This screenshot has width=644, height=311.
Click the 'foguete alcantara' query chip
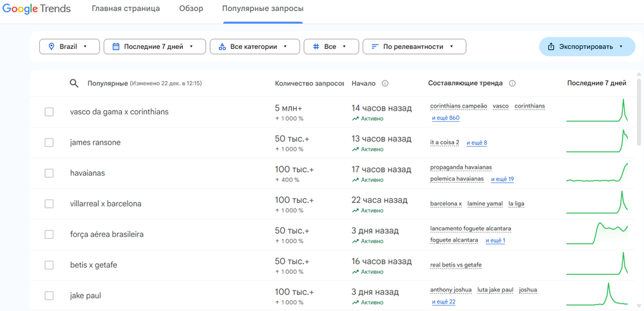click(x=454, y=240)
